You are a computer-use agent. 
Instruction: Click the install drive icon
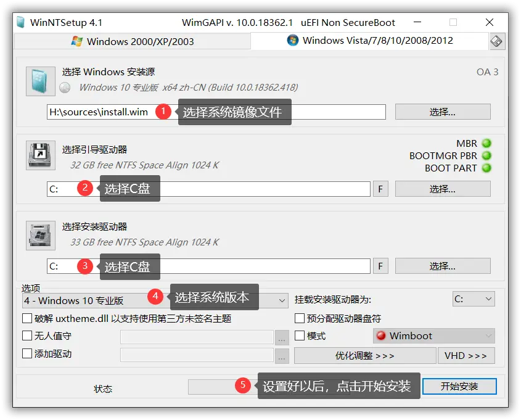coord(41,235)
